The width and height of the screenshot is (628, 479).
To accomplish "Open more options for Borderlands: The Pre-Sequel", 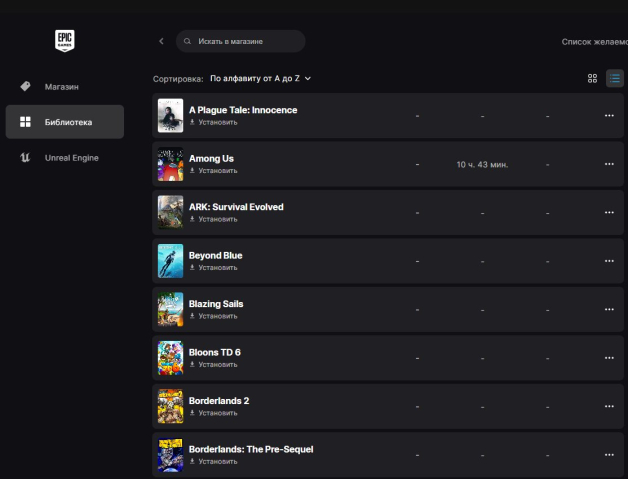I will (609, 454).
